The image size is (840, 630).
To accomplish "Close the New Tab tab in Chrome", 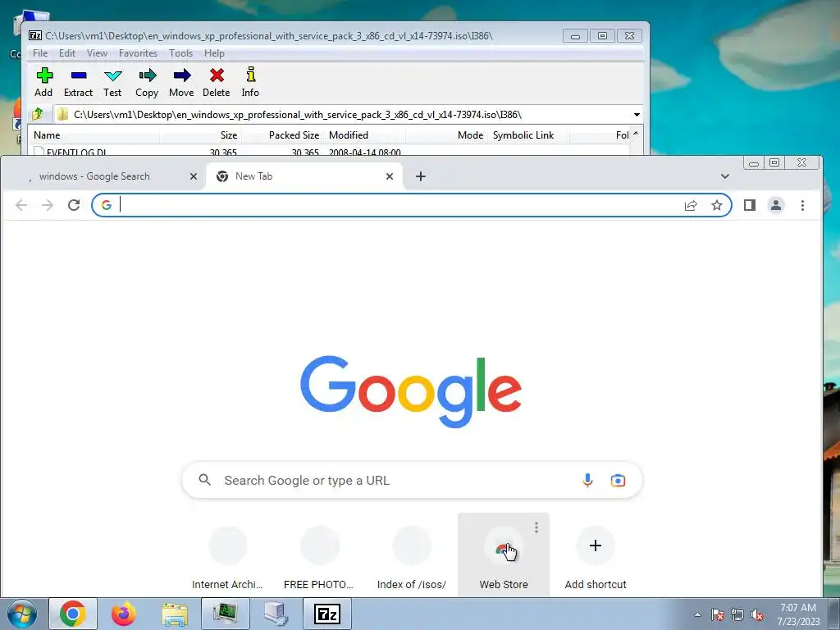I will [390, 176].
